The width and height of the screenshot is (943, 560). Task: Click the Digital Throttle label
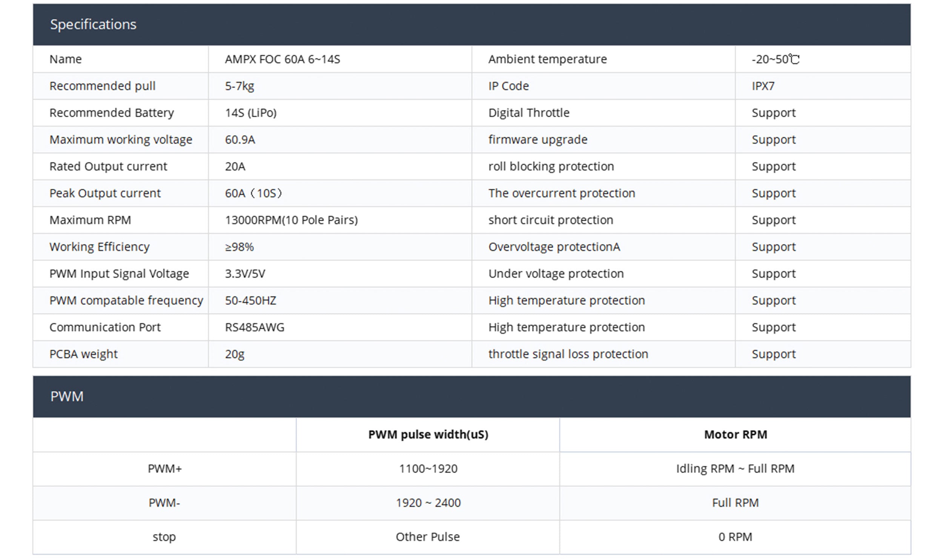tap(529, 113)
